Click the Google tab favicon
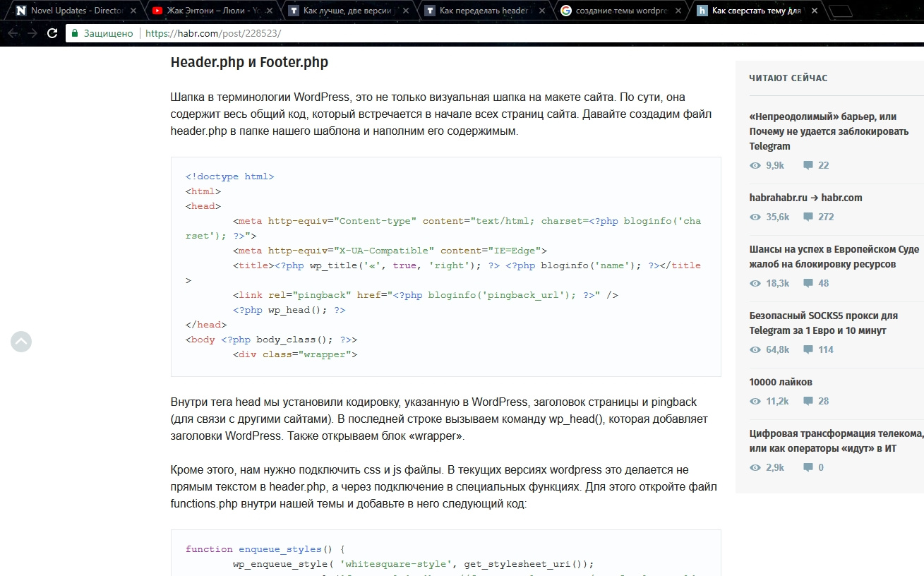The width and height of the screenshot is (924, 576). click(x=565, y=11)
